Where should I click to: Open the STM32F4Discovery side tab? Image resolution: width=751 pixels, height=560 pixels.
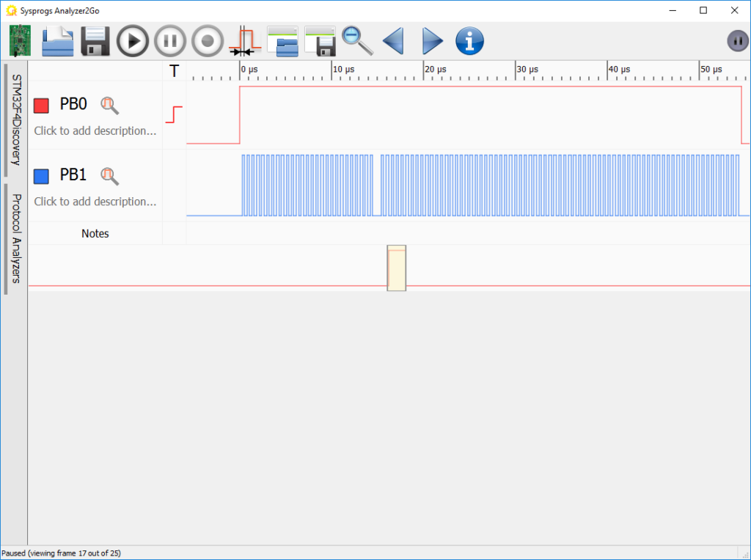point(16,119)
